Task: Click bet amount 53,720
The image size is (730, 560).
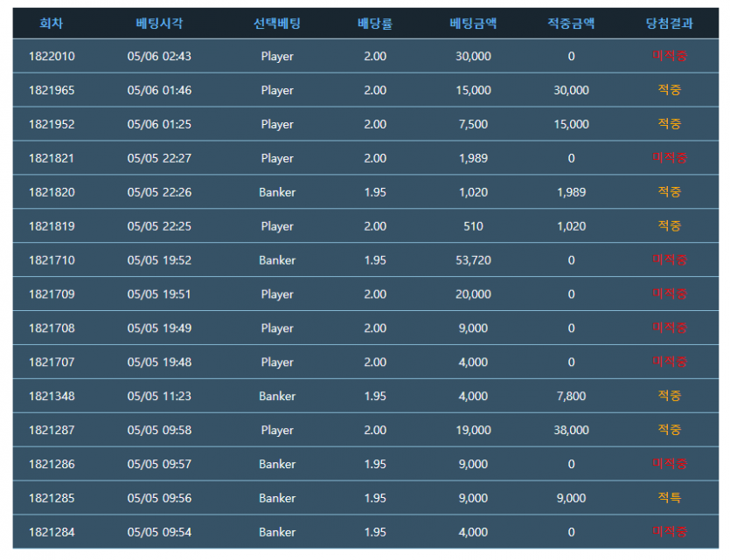Action: [473, 260]
